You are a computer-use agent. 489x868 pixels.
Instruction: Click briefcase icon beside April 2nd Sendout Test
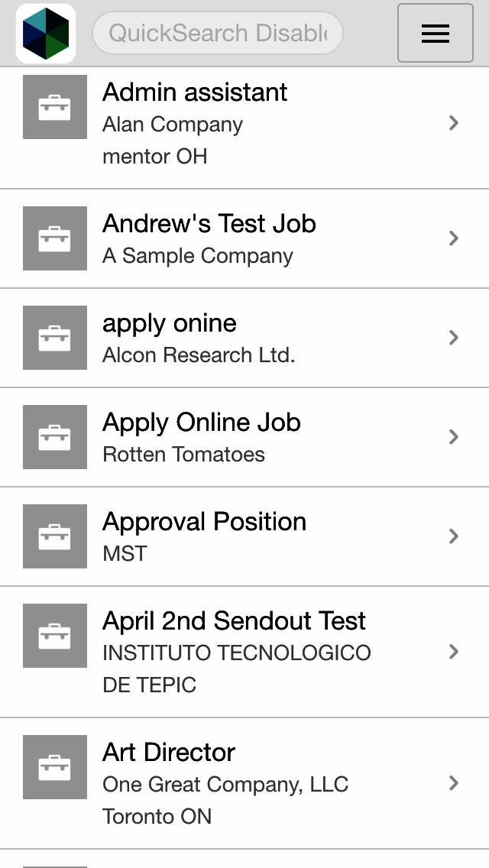tap(55, 636)
